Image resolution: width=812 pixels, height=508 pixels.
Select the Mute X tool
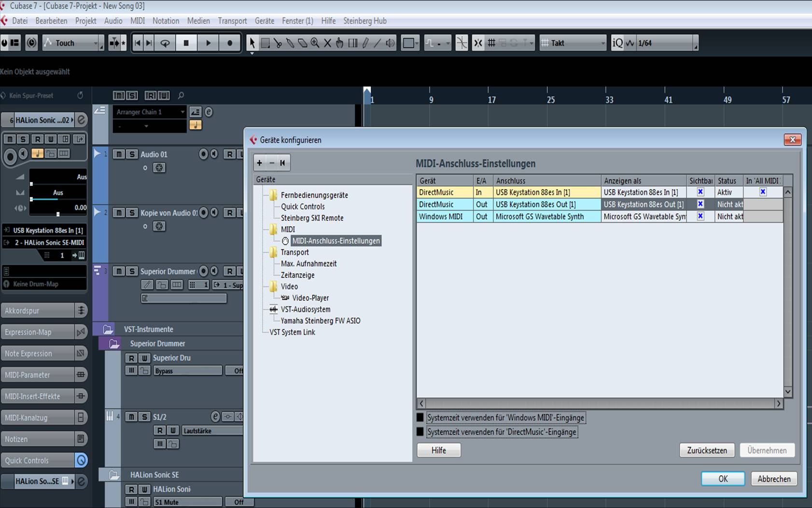327,43
